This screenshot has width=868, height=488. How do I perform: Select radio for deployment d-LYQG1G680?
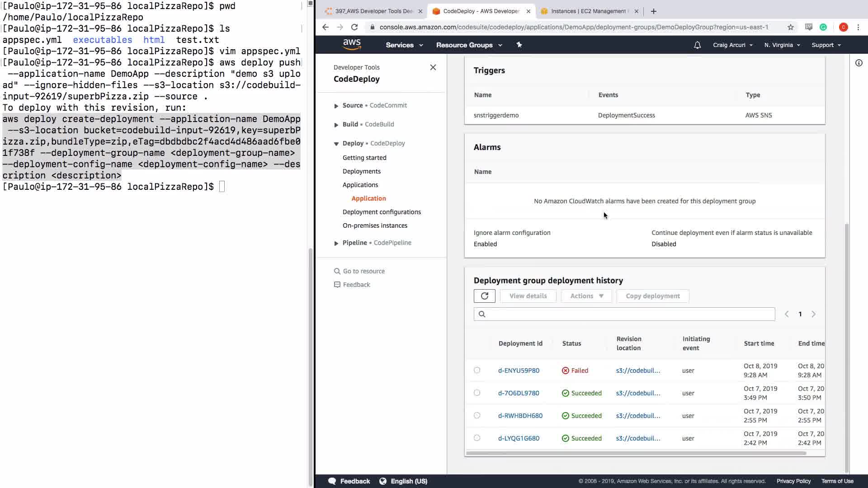[477, 438]
